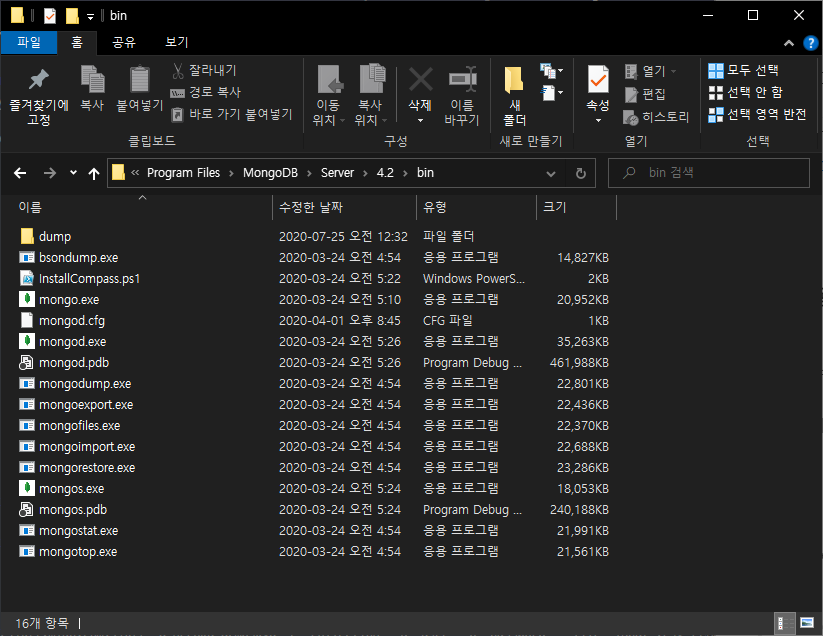Image resolution: width=823 pixels, height=636 pixels.
Task: Click 선택 영역 반전 (Invert selection)
Action: (757, 114)
